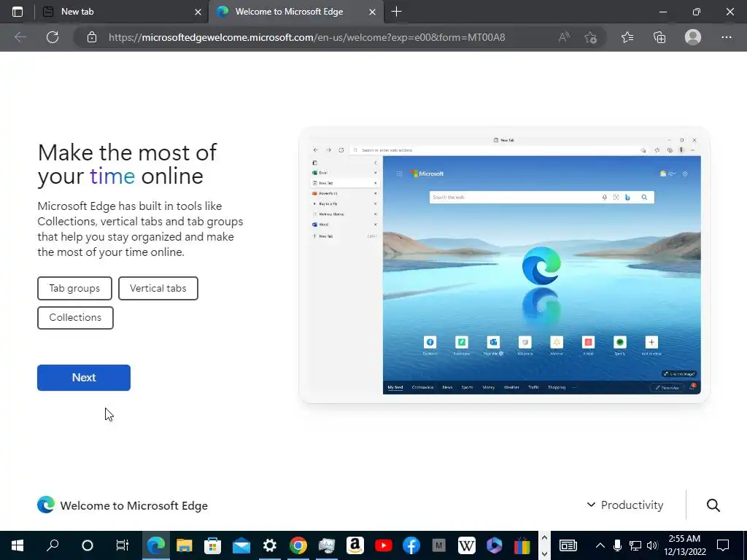Screen dimensions: 747x560
Task: Open the page search magnifier icon
Action: (x=713, y=505)
